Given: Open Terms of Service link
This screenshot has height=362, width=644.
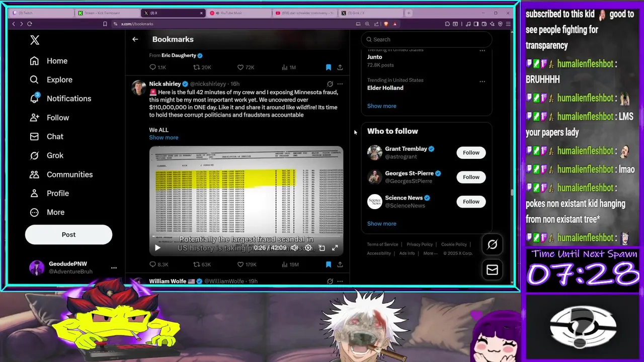Looking at the screenshot, I should click(382, 244).
